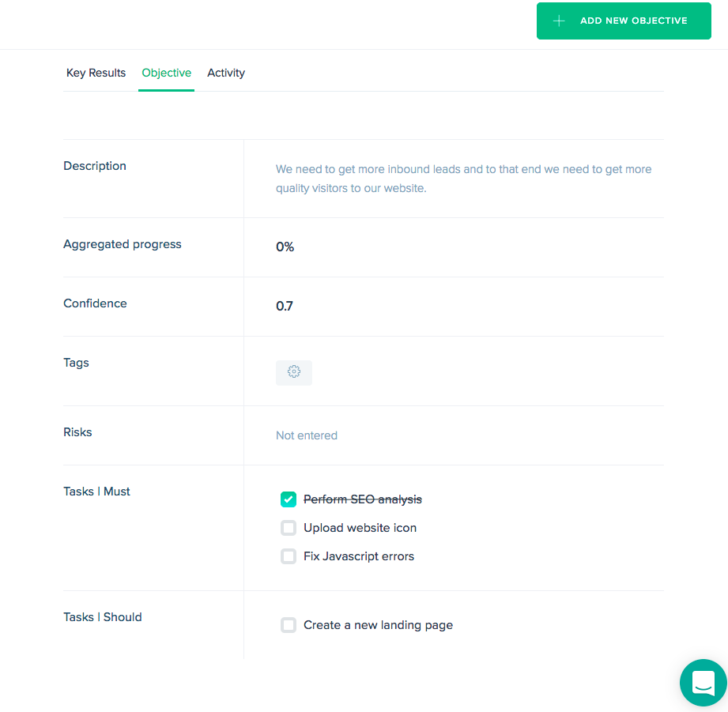This screenshot has height=712, width=728.
Task: Click the 0% aggregated progress value
Action: [285, 247]
